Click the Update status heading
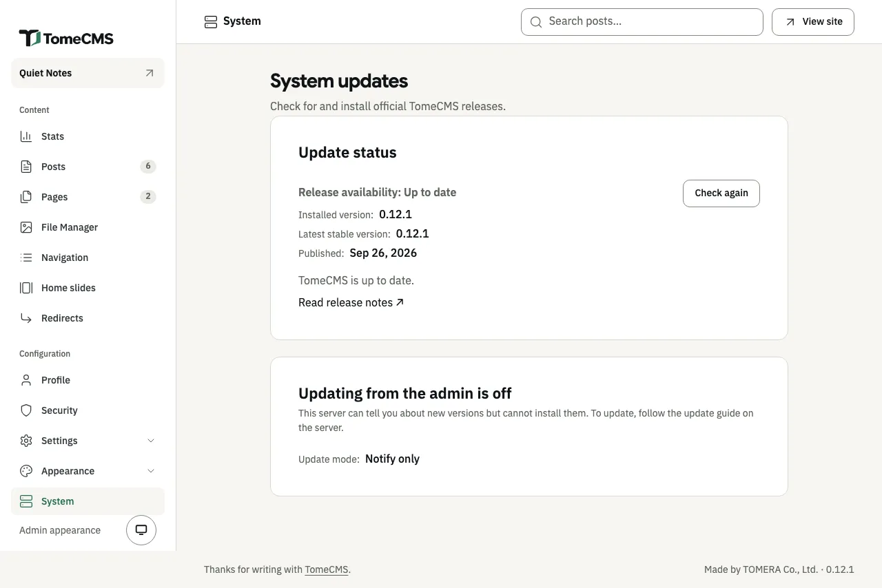 pos(347,153)
